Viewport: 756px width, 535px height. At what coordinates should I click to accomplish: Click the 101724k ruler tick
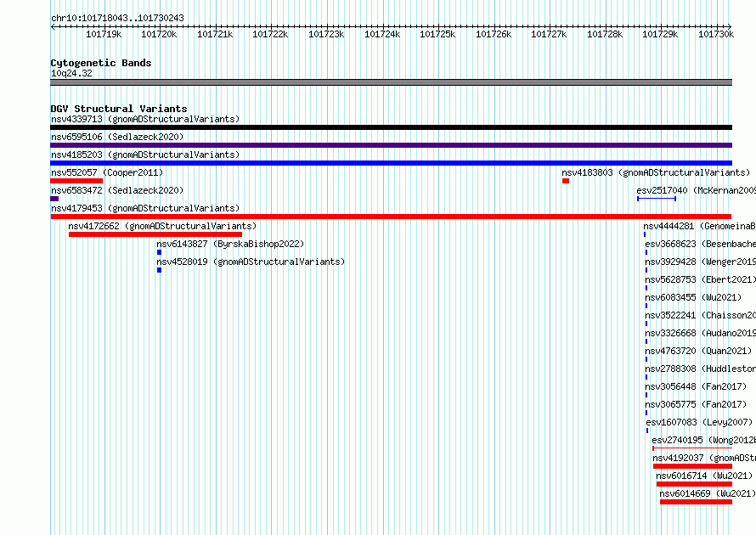click(x=382, y=34)
